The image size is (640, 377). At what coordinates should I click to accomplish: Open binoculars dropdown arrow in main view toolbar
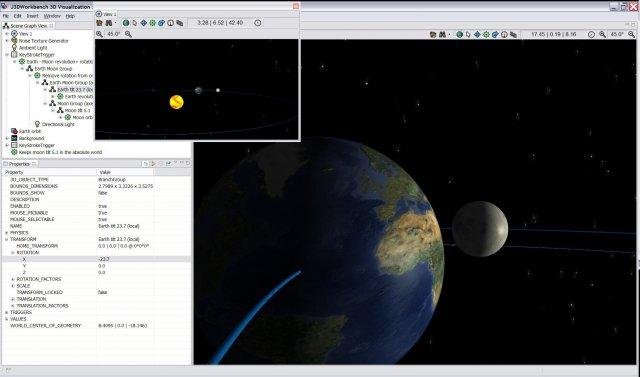449,35
